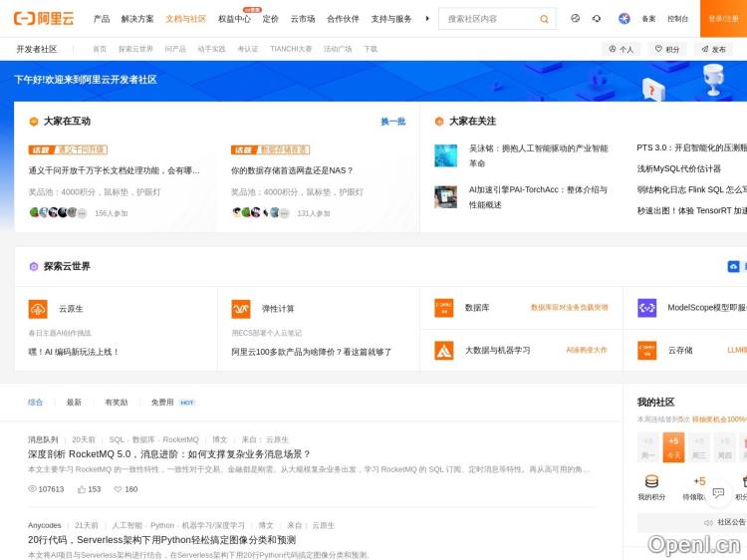747x560 pixels.
Task: Click the views icon on RocketMQ article
Action: 33,489
